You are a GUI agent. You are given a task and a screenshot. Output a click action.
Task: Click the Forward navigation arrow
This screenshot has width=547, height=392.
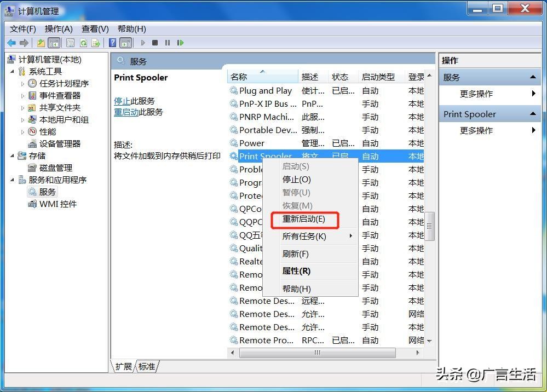pyautogui.click(x=23, y=43)
